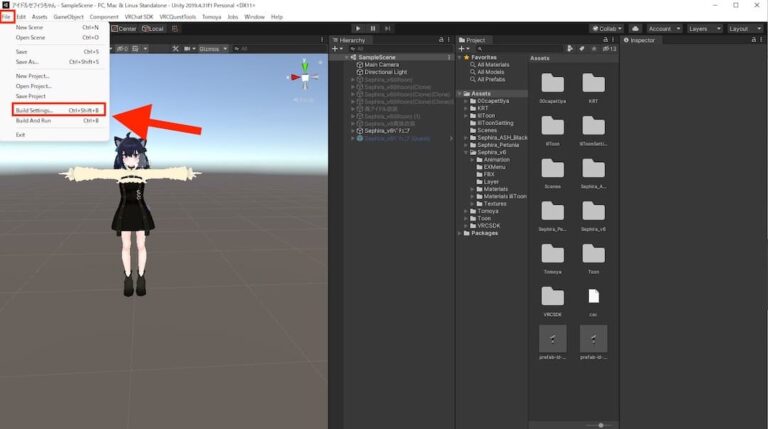
Task: Open the cloud services icon
Action: point(635,28)
